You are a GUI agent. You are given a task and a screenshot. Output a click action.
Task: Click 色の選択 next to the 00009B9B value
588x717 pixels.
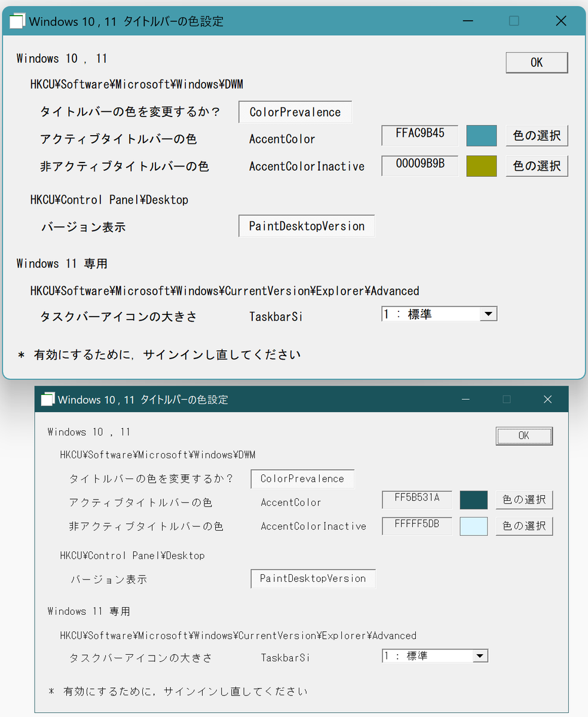pos(537,166)
